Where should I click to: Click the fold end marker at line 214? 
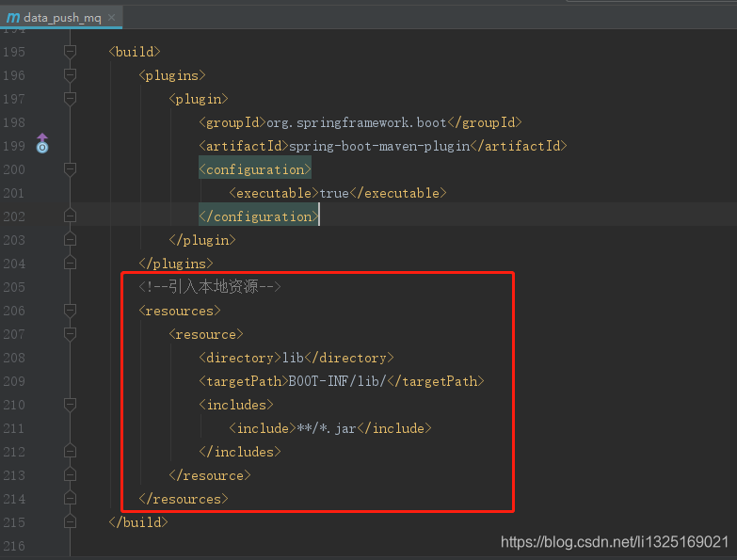click(x=70, y=498)
